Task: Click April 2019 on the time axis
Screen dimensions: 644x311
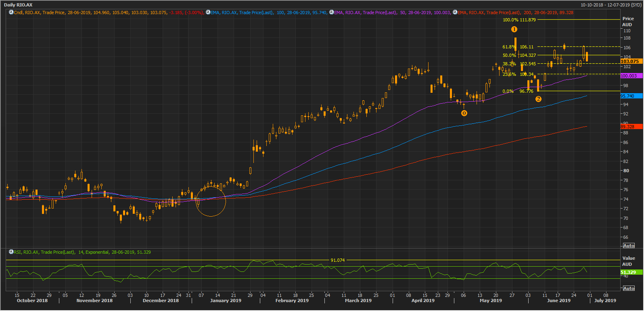Action: click(423, 301)
